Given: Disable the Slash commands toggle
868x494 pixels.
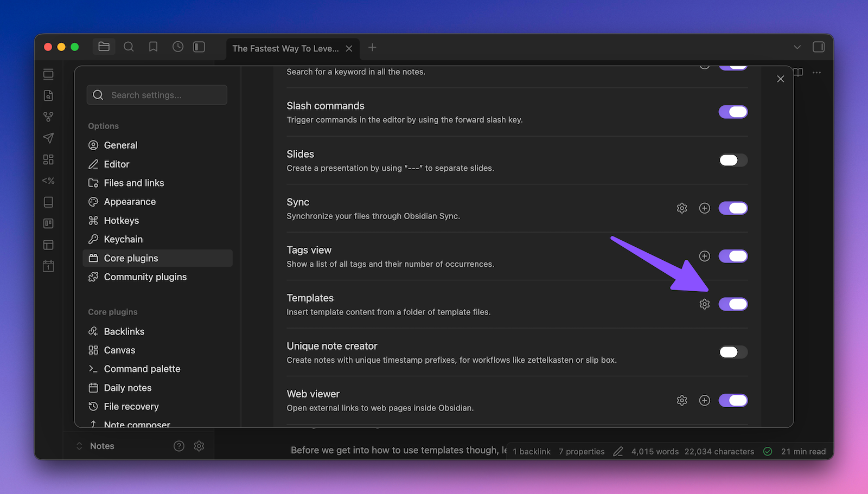Looking at the screenshot, I should (x=733, y=112).
